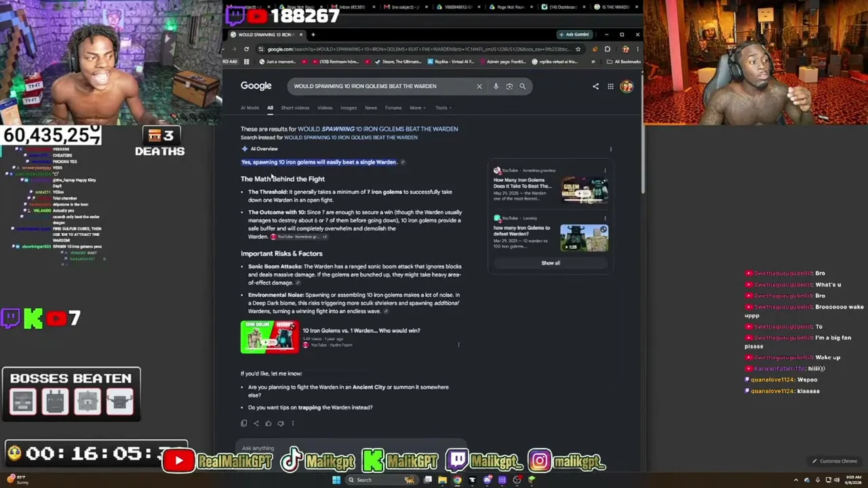Image resolution: width=868 pixels, height=488 pixels.
Task: Open File Explorer from the taskbar
Action: click(x=442, y=480)
